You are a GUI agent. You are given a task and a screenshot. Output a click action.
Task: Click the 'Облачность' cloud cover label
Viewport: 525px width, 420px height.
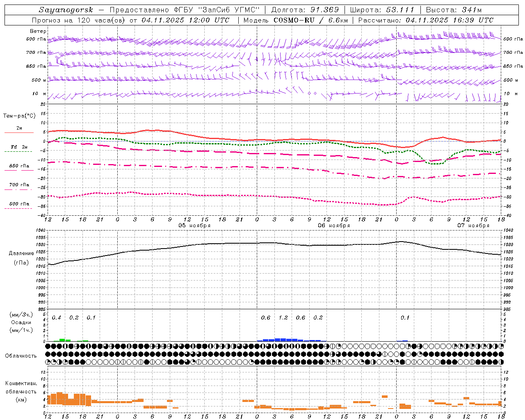[x=21, y=356]
